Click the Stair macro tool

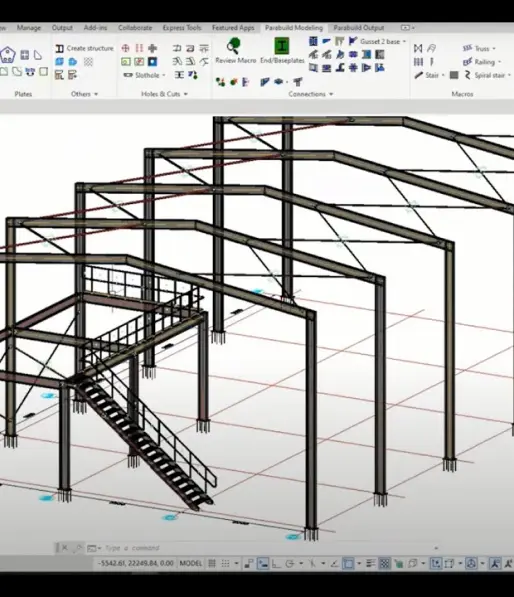[427, 75]
